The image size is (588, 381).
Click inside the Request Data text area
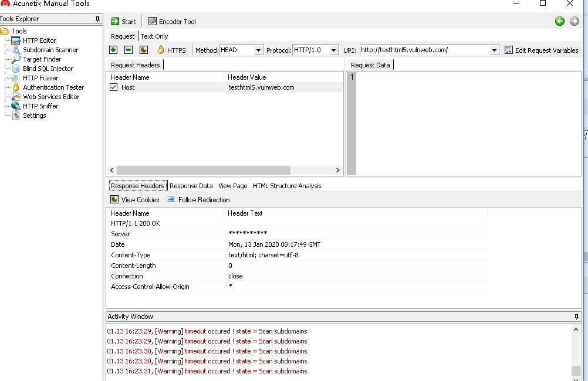tap(468, 124)
